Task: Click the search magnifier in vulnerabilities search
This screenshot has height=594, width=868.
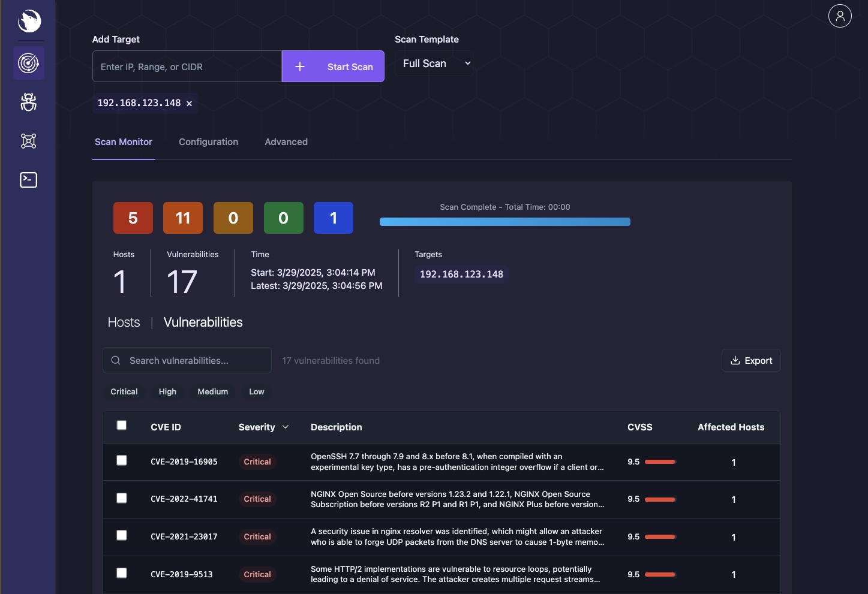Action: tap(115, 360)
